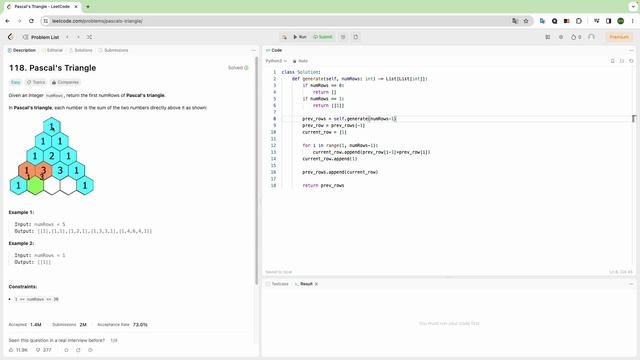Toggle the Auto complete lock
This screenshot has width=640, height=360.
point(300,61)
